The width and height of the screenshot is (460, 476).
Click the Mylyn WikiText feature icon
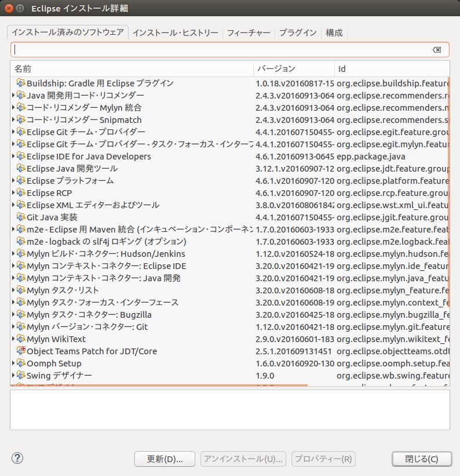pyautogui.click(x=21, y=339)
